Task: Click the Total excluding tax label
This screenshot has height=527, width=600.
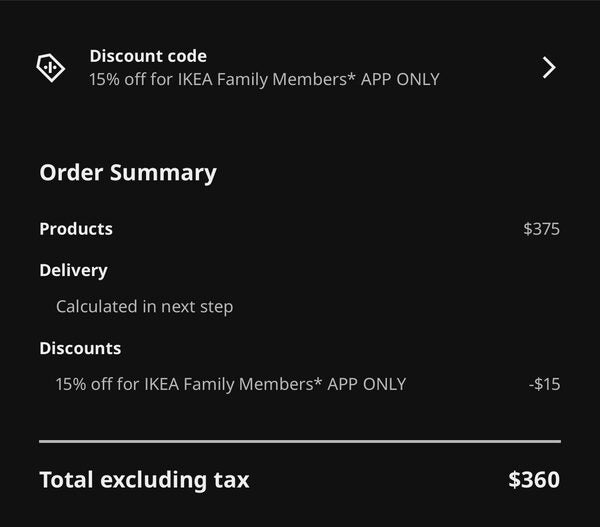Action: click(144, 480)
